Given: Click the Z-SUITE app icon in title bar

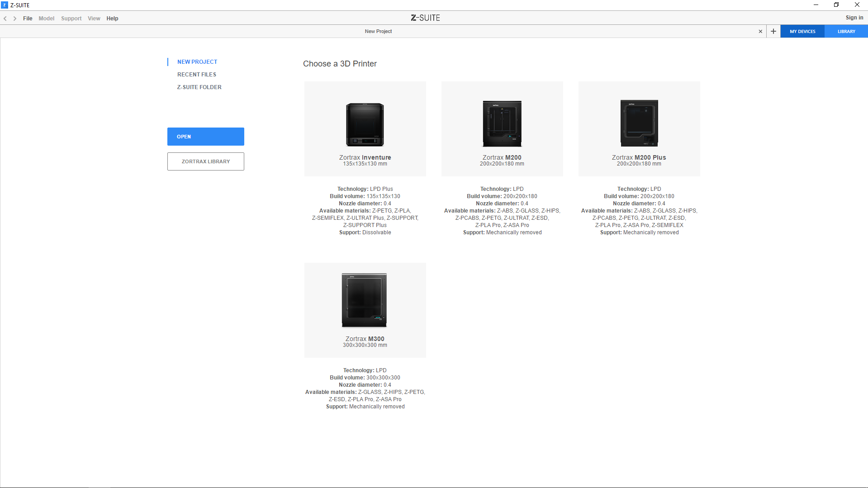Looking at the screenshot, I should coord(5,5).
